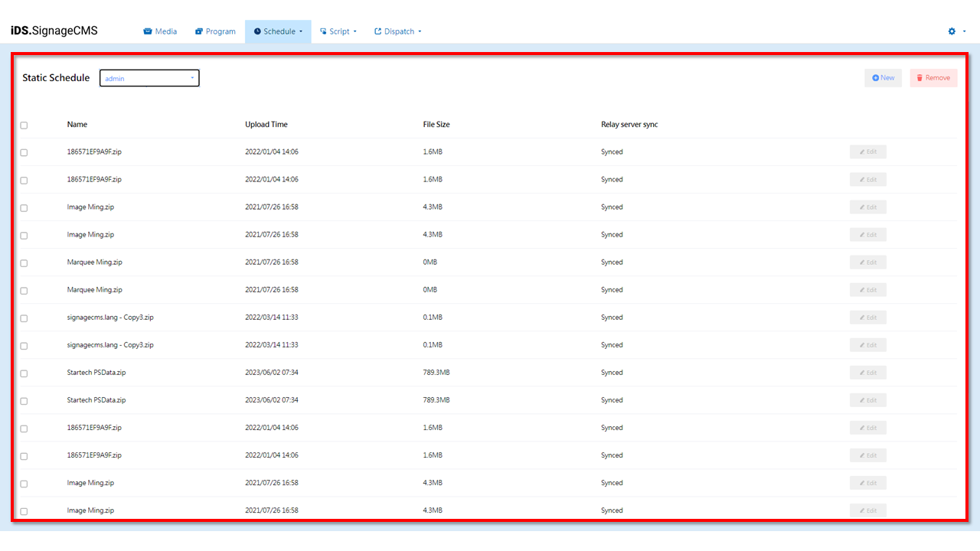980x551 pixels.
Task: Click the Dispatch export icon
Action: coord(377,31)
